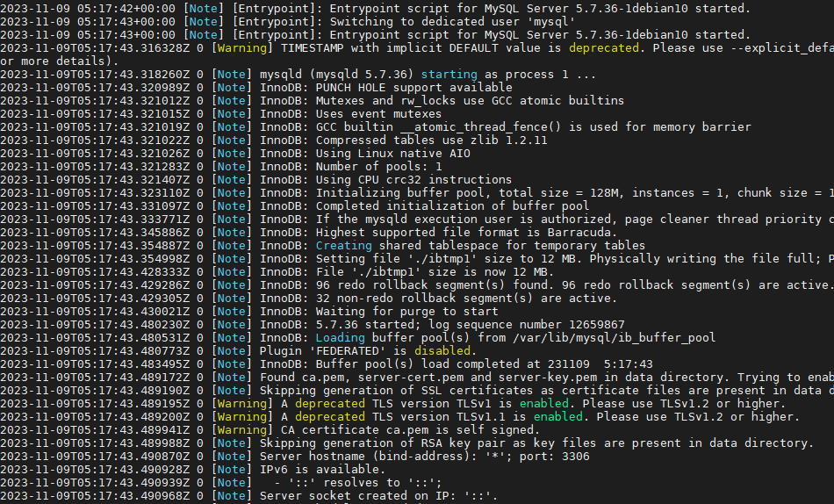Click '/var/lib/mysql/ib_buffer_pool' path
The image size is (834, 504).
point(614,338)
